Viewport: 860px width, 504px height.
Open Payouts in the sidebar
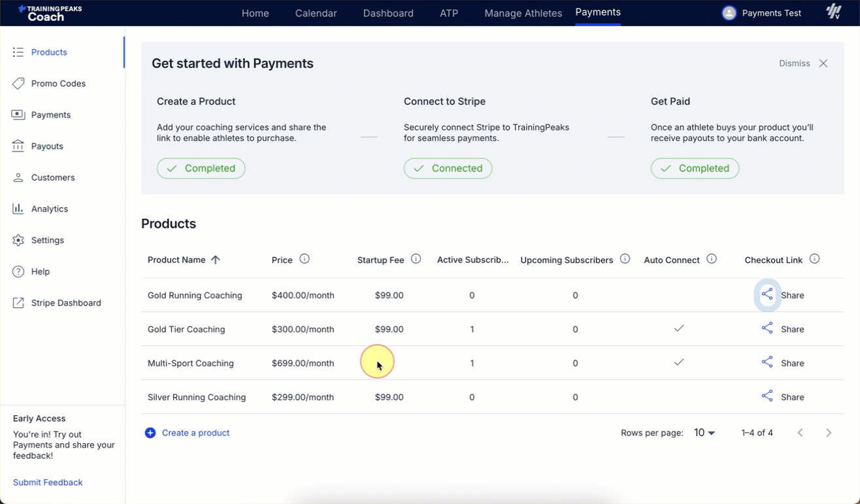47,146
